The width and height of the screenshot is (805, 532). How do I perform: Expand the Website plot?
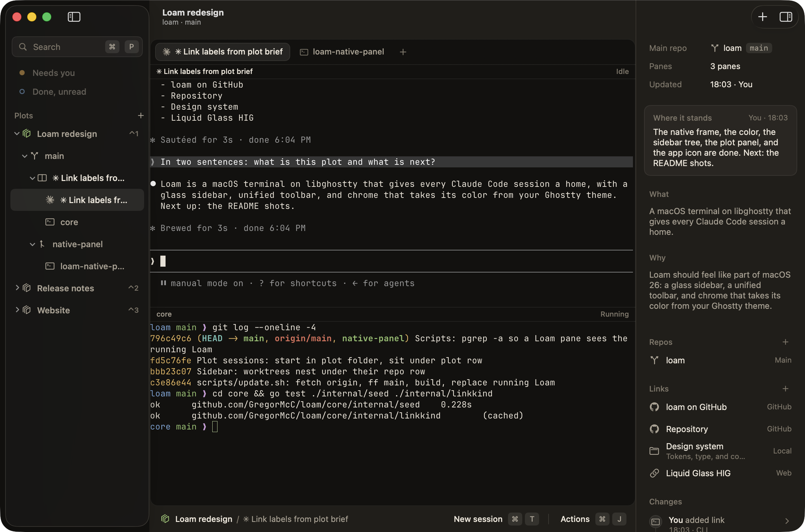(17, 310)
